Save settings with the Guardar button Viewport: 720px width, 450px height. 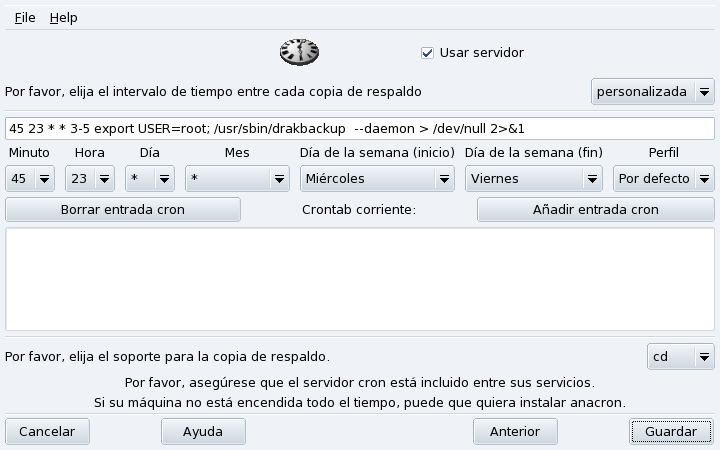(x=671, y=432)
